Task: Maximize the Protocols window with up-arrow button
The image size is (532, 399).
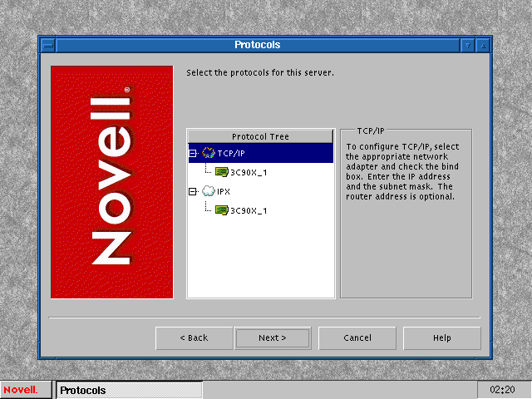Action: pyautogui.click(x=483, y=45)
